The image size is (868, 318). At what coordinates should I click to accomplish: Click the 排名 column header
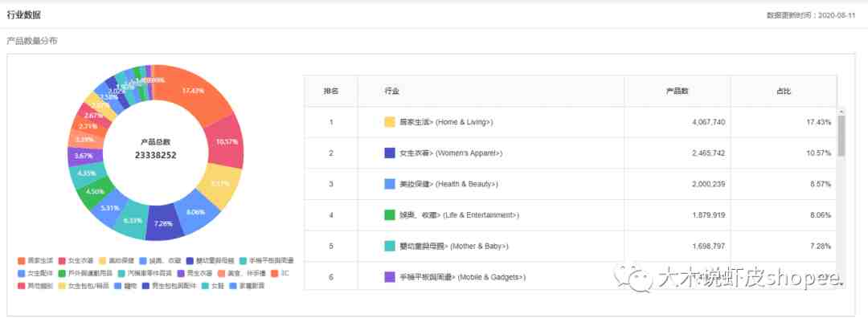(x=331, y=92)
